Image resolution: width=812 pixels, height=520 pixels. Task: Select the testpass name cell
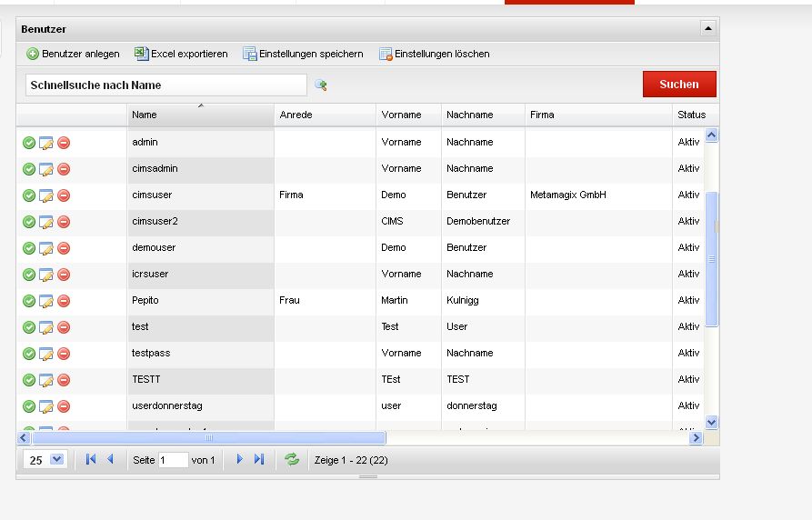click(x=200, y=354)
